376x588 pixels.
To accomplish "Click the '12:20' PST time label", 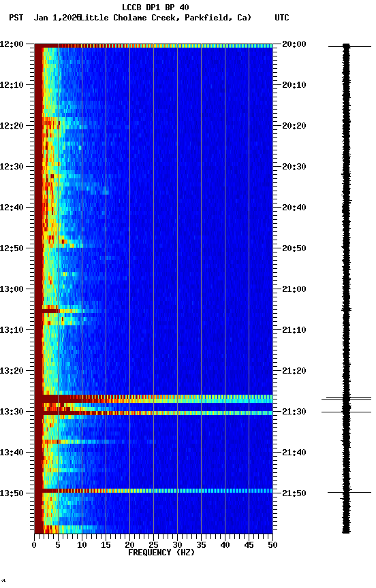I will point(12,126).
